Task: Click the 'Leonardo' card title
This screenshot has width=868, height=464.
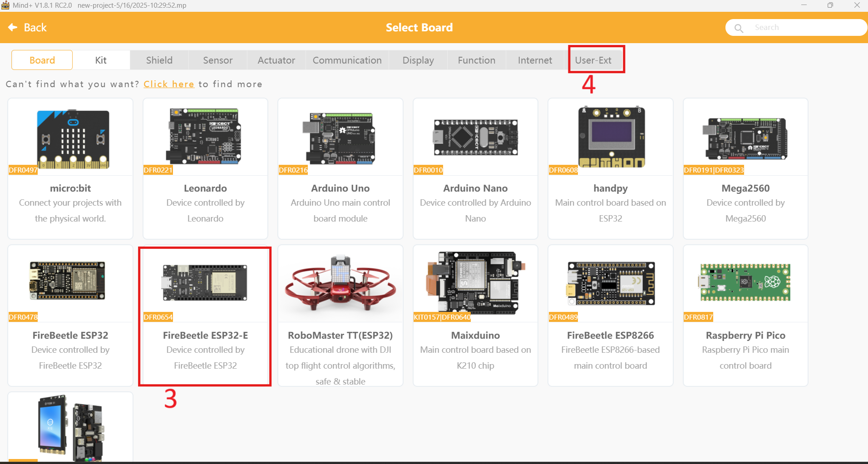Action: (205, 188)
